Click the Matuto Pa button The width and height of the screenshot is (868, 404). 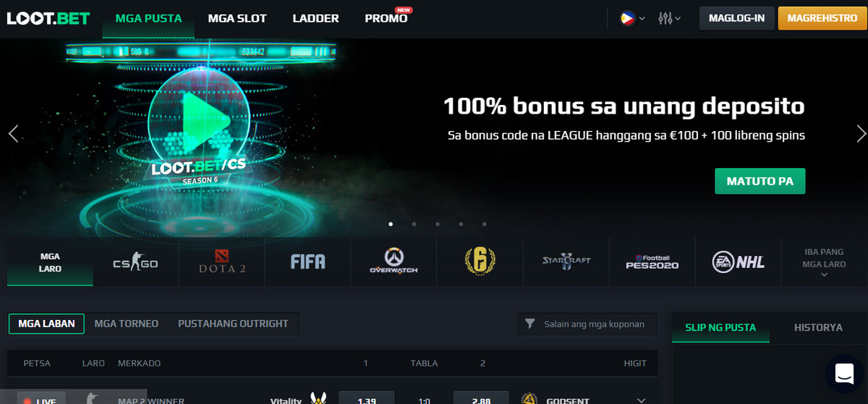pos(759,181)
